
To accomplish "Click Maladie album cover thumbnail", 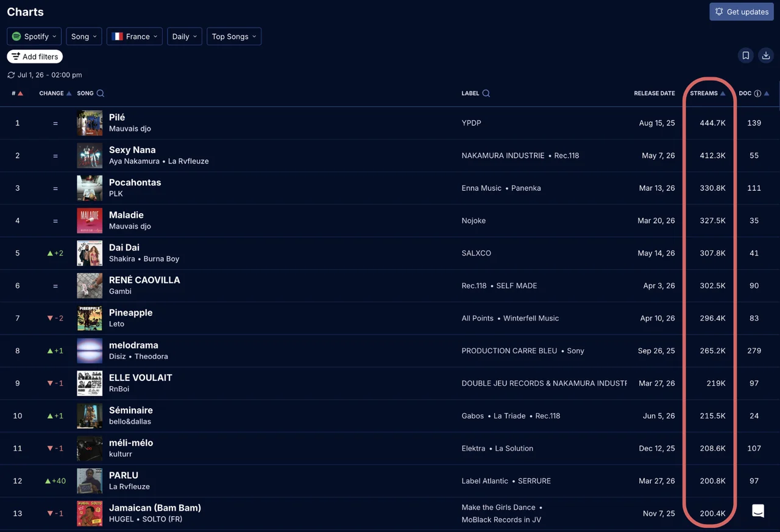I will 90,221.
